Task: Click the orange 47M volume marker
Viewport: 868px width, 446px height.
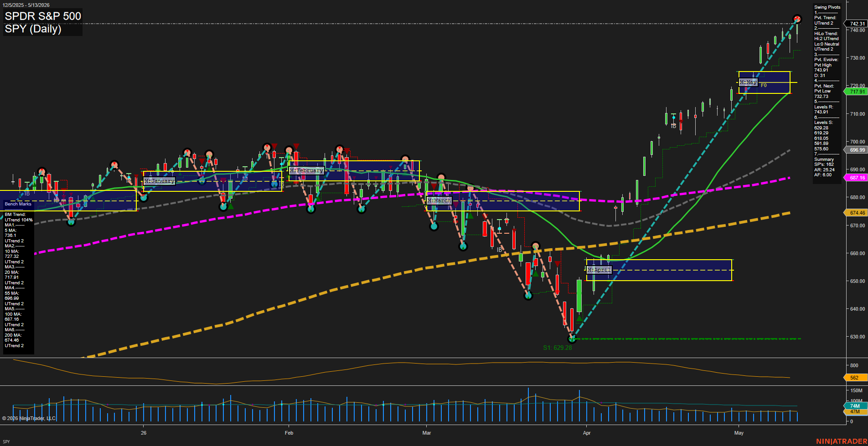Action: point(855,411)
